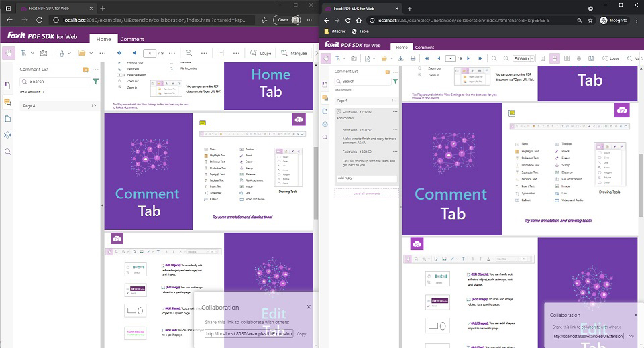Open options for Foxit Web 17:03:43 comment
The height and width of the screenshot is (348, 644).
(395, 111)
